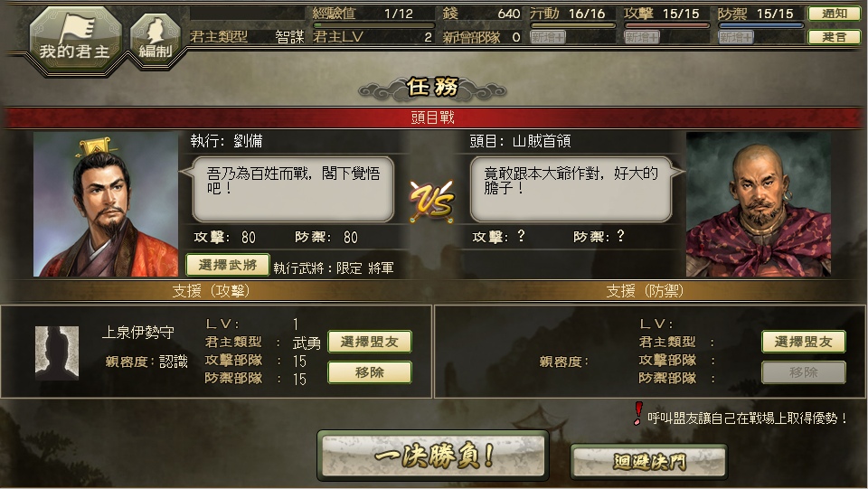Image resolution: width=868 pixels, height=489 pixels.
Task: Click the red exclamation mark hint icon
Action: pyautogui.click(x=638, y=413)
